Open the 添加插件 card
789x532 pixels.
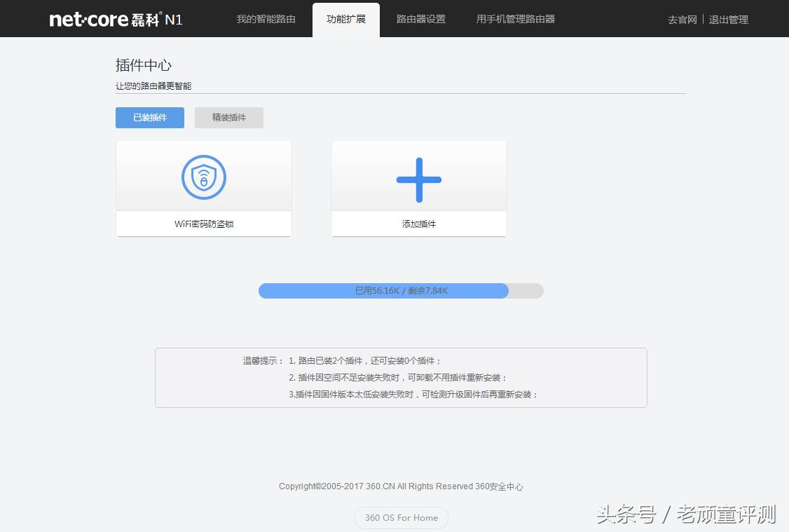pos(418,189)
